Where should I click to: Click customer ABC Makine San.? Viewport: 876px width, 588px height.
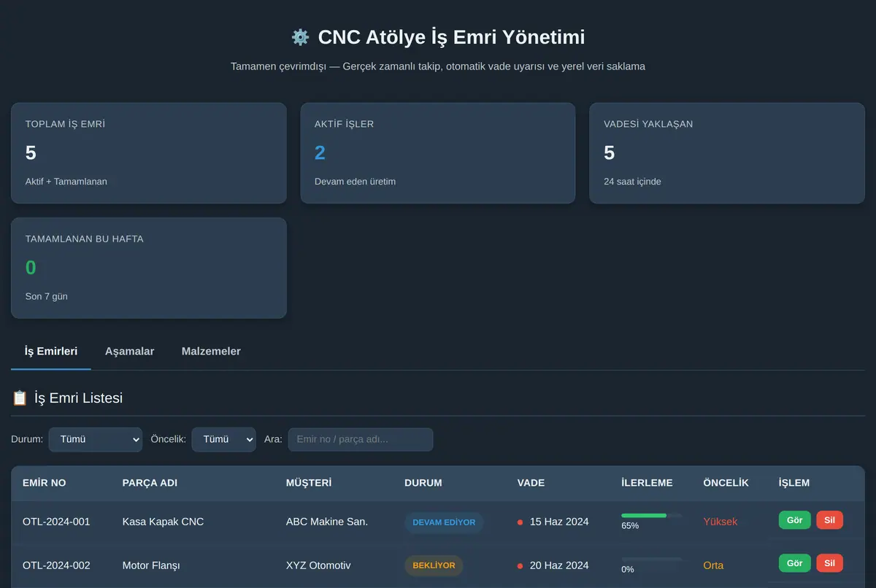[327, 522]
